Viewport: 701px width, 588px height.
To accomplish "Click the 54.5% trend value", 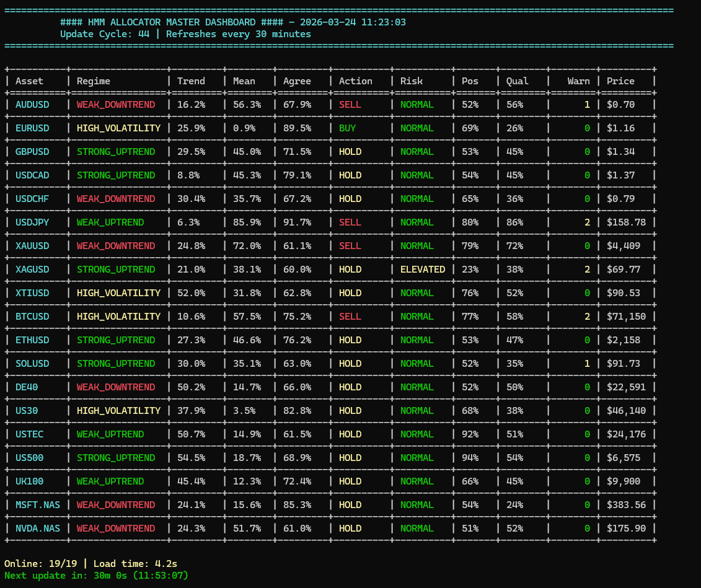I will 191,457.
